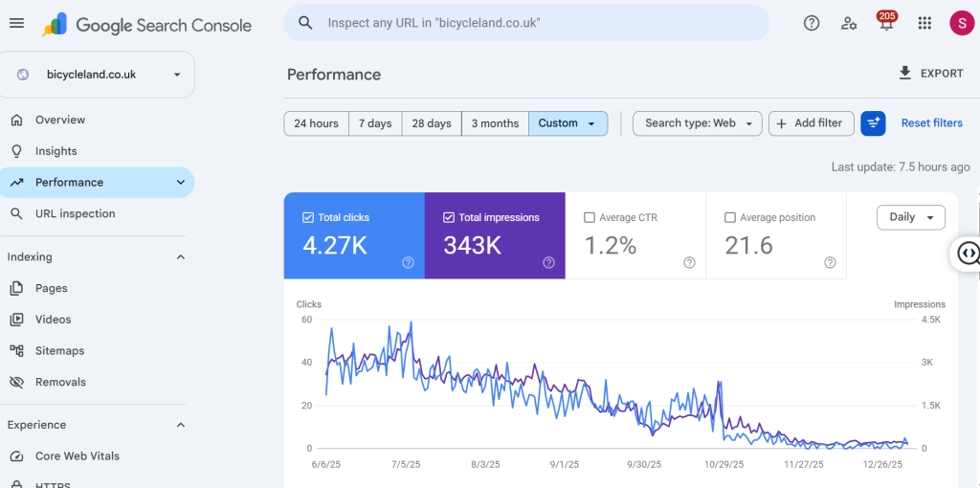Image resolution: width=980 pixels, height=488 pixels.
Task: Open the Help question mark icon
Action: pos(812,23)
